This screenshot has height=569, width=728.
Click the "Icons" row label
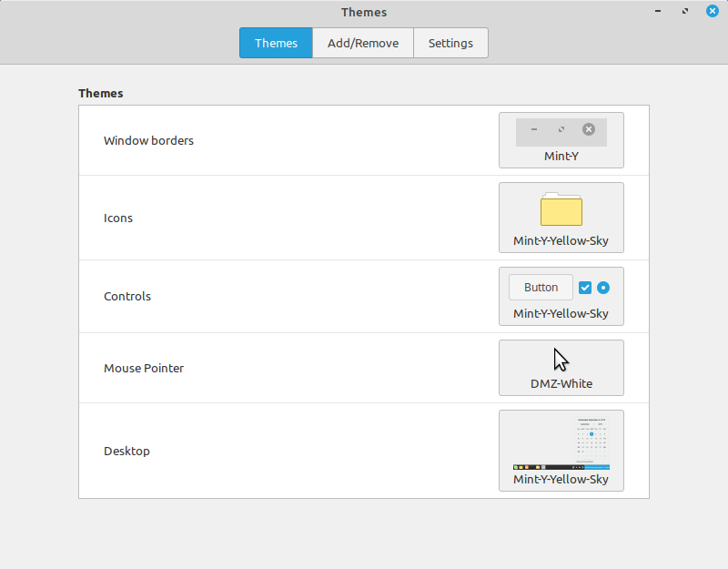pos(118,218)
